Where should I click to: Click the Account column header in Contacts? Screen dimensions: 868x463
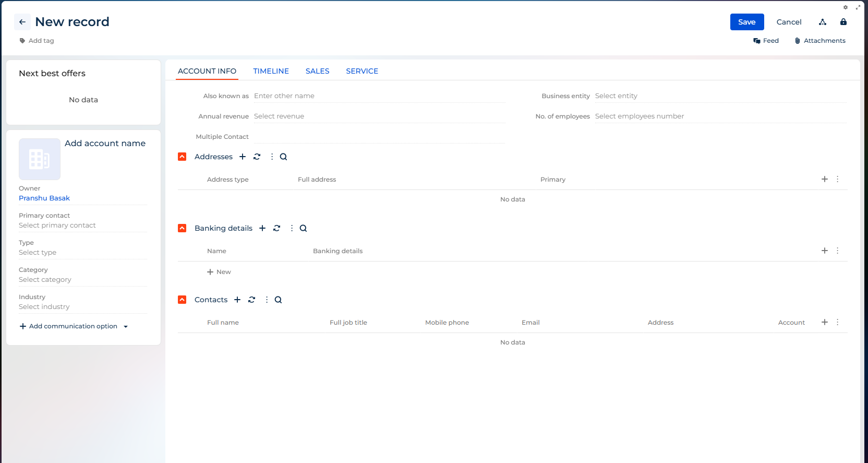(x=792, y=323)
